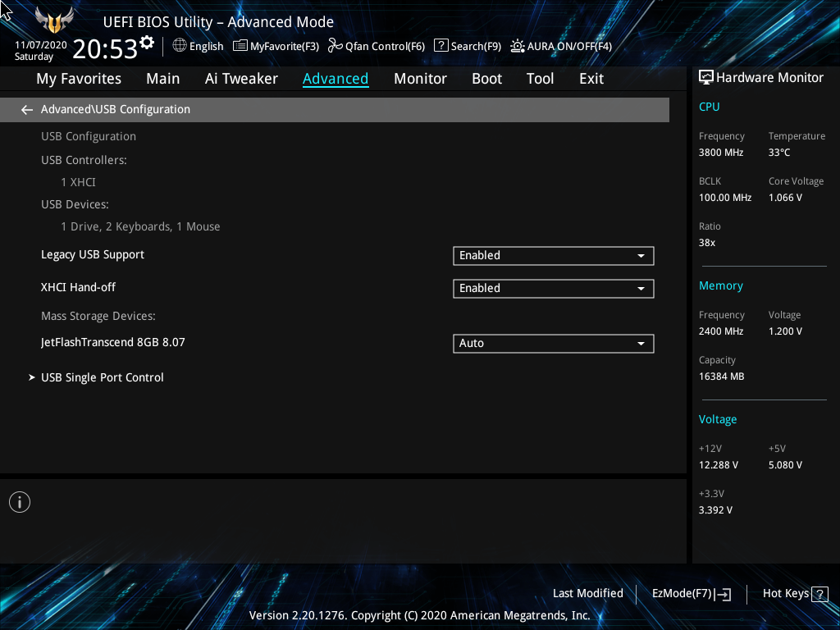The height and width of the screenshot is (630, 840).
Task: Open the XHCI Hand-off dropdown
Action: [x=554, y=288]
